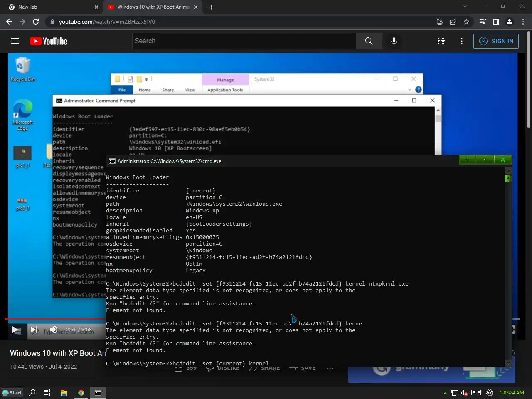Open Chrome's side panel
Screen dimensions: 532x399
click(496, 22)
